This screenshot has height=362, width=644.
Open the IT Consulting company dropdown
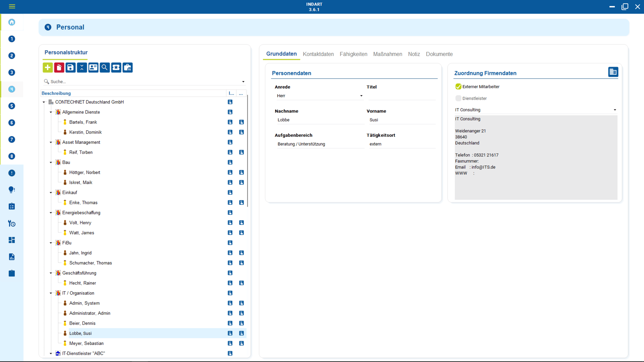(614, 110)
